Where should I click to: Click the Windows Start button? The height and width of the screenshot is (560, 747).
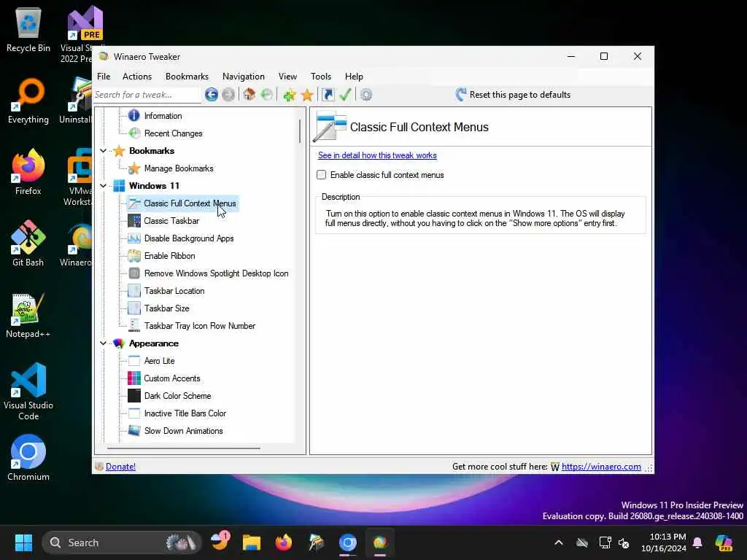pyautogui.click(x=23, y=542)
